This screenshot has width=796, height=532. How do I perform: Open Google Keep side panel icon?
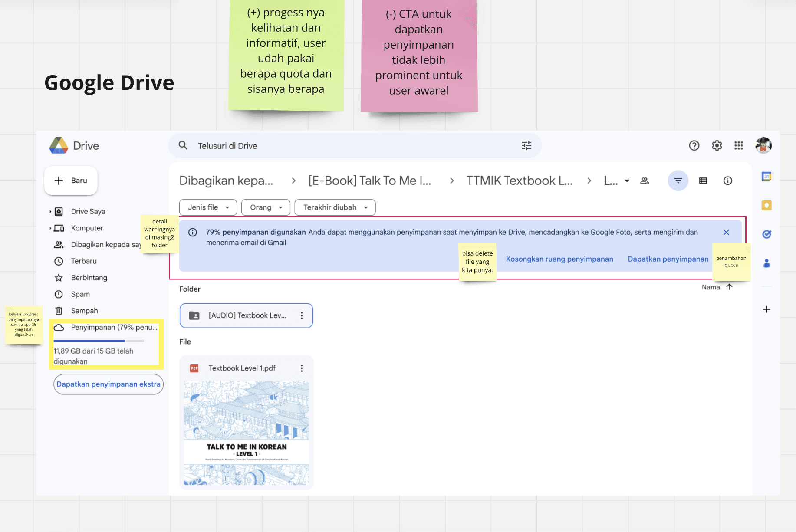coord(766,205)
